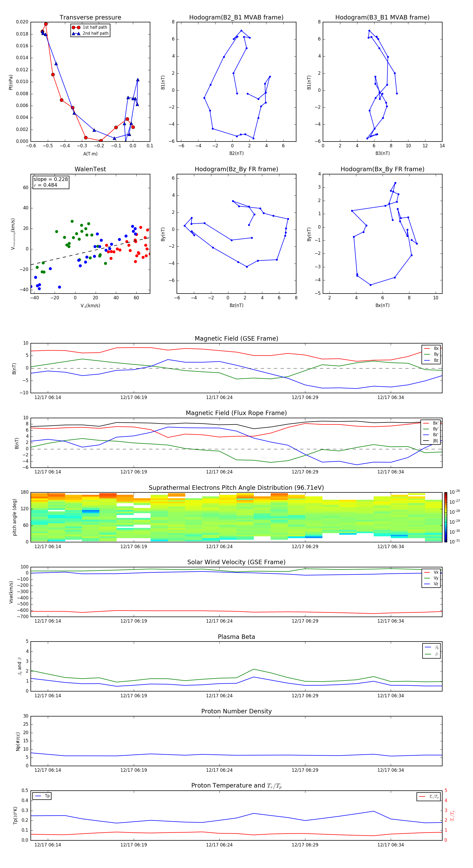The image size is (473, 868).
Task: Click 'Bx' legend entry in GSE magnetic field
Action: pyautogui.click(x=431, y=349)
